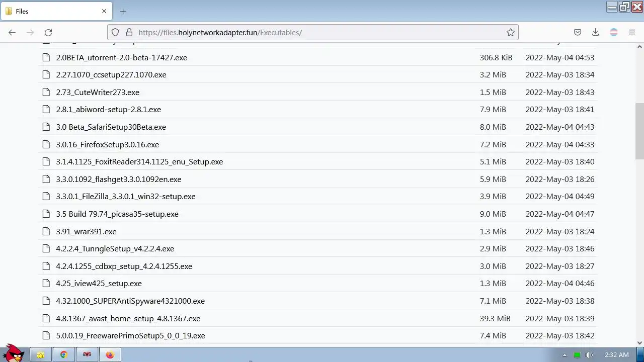
Task: Download 2.27.1070_ccsetup227.1070.exe
Action: click(111, 74)
